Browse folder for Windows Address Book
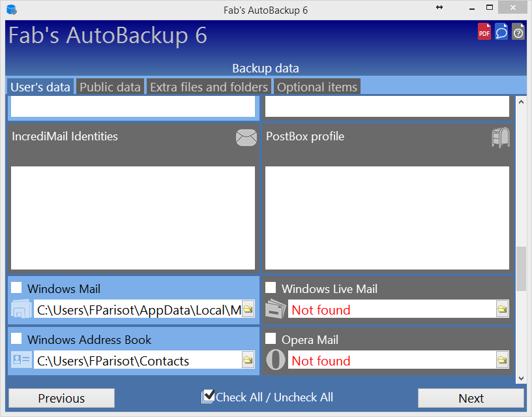This screenshot has height=417, width=532. coord(248,360)
